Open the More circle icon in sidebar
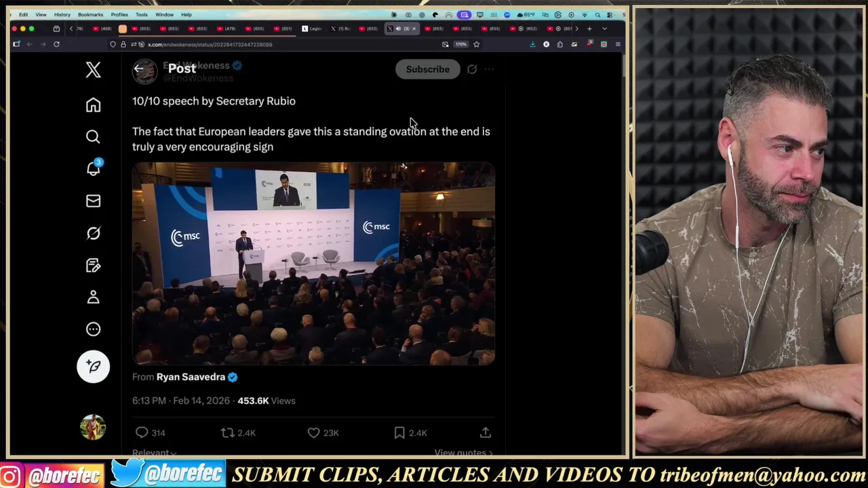 point(93,329)
